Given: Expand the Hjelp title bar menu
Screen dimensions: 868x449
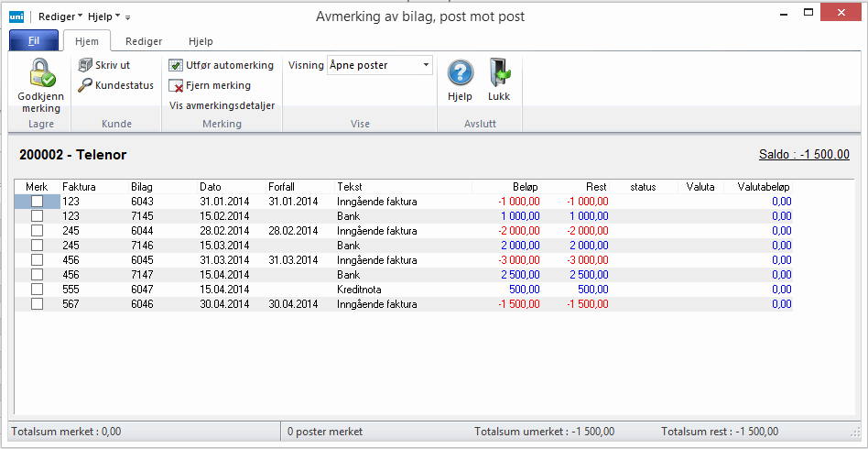Looking at the screenshot, I should coord(104,16).
